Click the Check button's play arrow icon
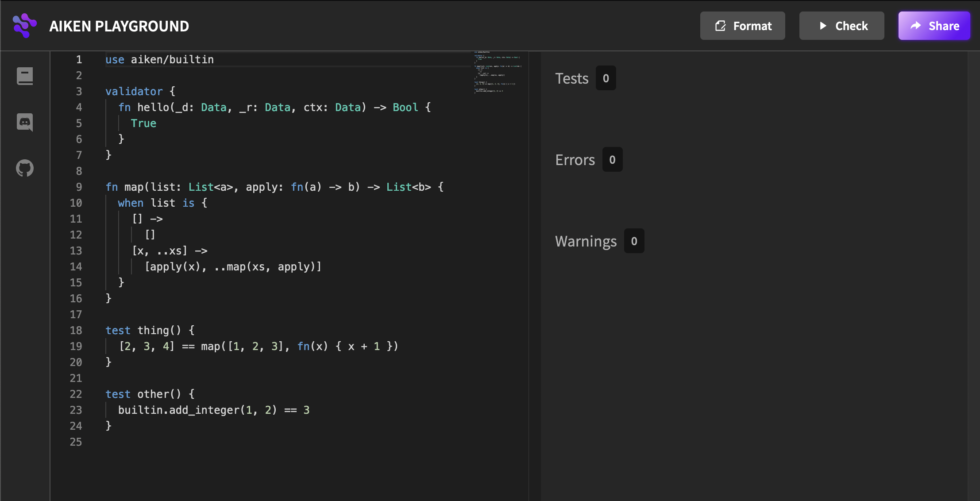Image resolution: width=980 pixels, height=501 pixels. (x=823, y=26)
